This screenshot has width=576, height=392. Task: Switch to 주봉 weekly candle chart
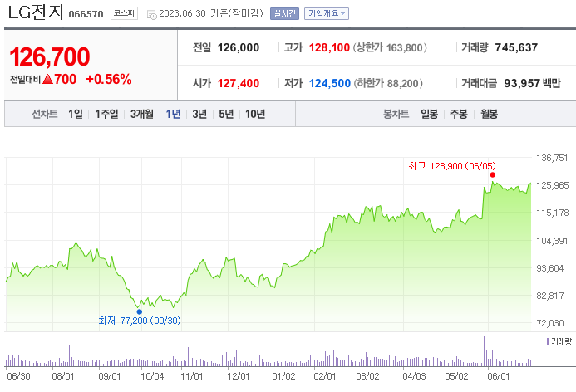click(x=459, y=114)
